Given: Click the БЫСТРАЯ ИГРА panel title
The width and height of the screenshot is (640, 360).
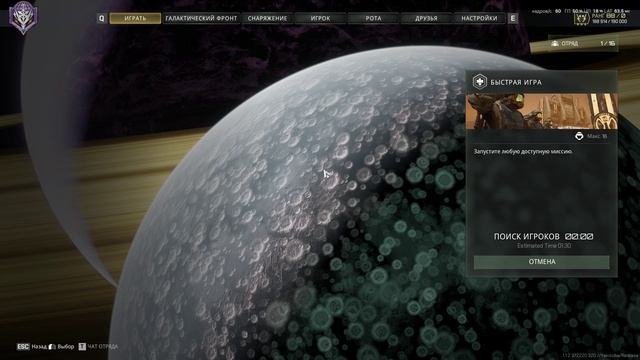Looking at the screenshot, I should tap(516, 82).
